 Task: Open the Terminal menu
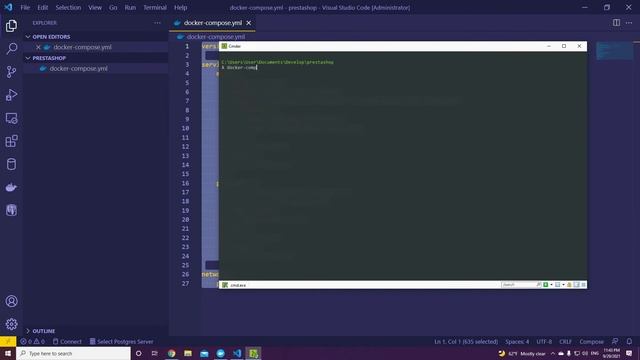point(155,7)
